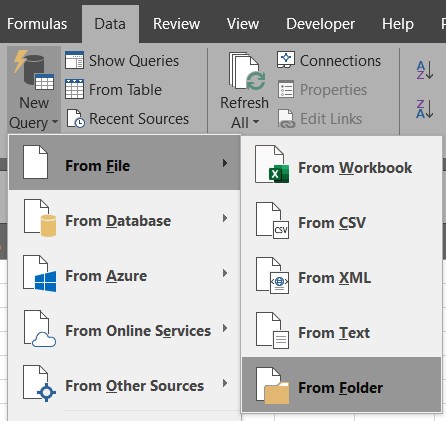Select From Folder menu option
Screen dimensions: 446x421
[x=341, y=385]
